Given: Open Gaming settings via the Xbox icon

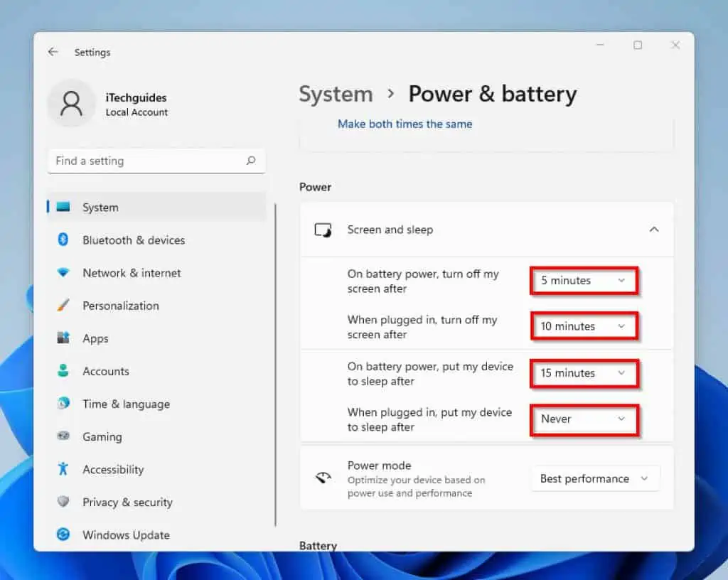Looking at the screenshot, I should pos(64,436).
